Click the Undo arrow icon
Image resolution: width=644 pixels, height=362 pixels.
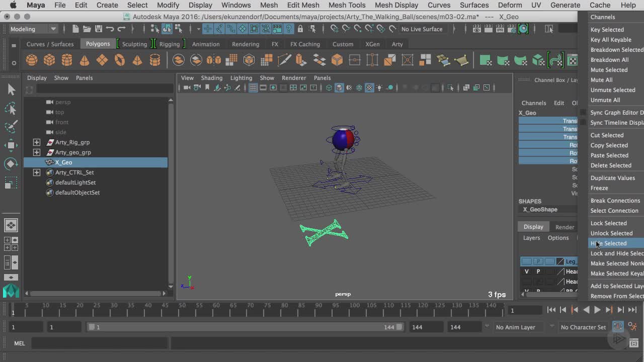pos(110,29)
